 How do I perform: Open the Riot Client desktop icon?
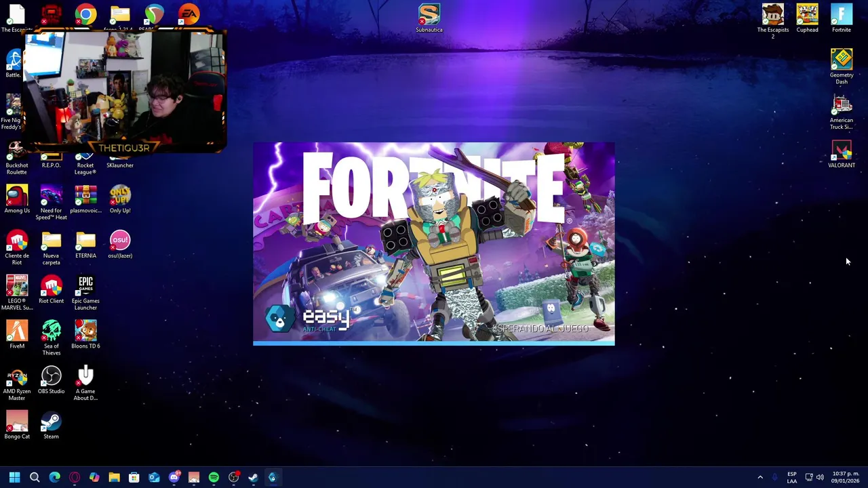tap(51, 290)
